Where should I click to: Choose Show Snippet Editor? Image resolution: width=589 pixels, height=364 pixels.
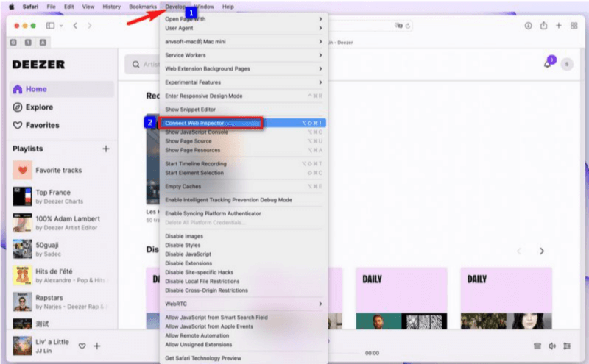click(x=244, y=110)
